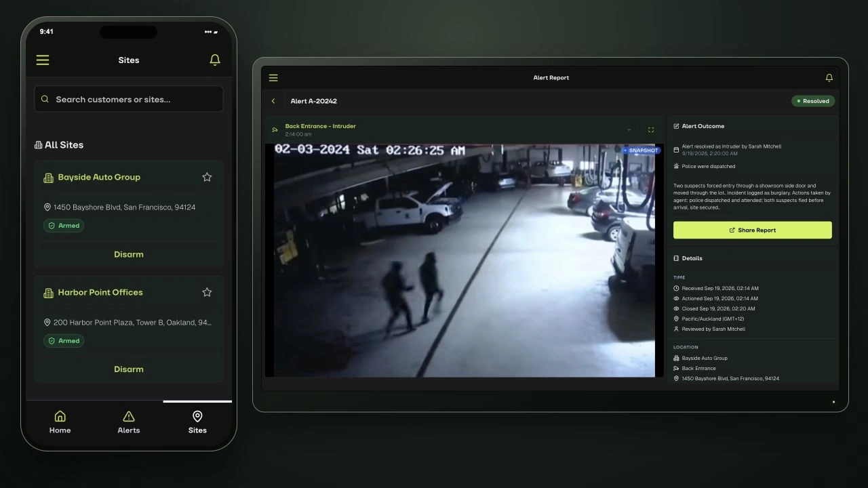Go back from Alert A-20242
This screenshot has height=488, width=868.
click(x=273, y=101)
